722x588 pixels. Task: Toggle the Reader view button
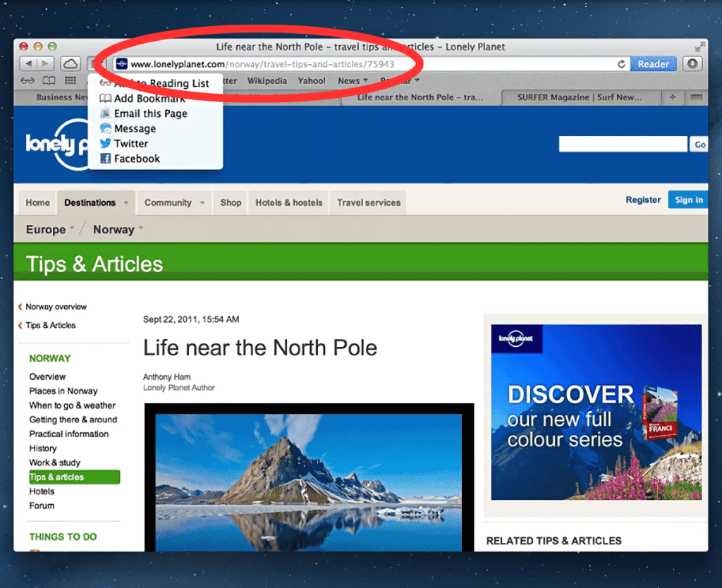tap(653, 64)
